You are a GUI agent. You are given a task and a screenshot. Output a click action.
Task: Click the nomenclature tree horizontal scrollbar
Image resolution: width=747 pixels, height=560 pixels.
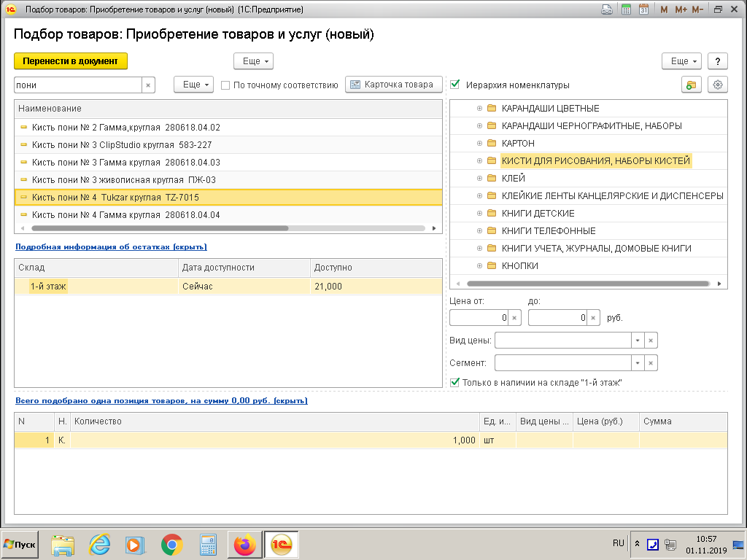589,284
